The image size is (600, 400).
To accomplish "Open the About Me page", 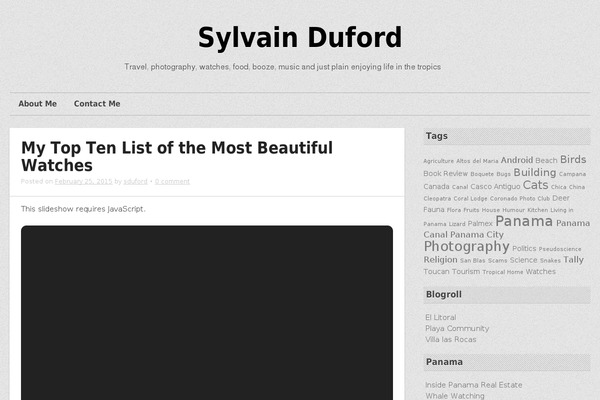I will pyautogui.click(x=38, y=104).
